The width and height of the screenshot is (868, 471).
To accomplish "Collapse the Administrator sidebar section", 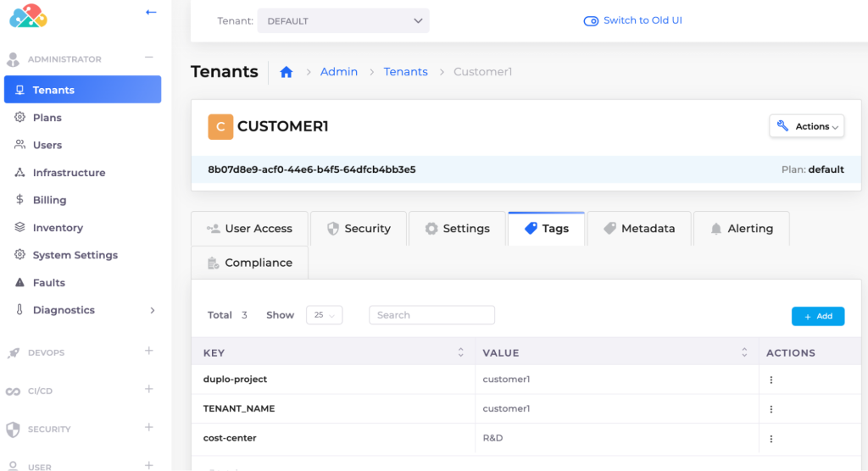I will tap(148, 58).
